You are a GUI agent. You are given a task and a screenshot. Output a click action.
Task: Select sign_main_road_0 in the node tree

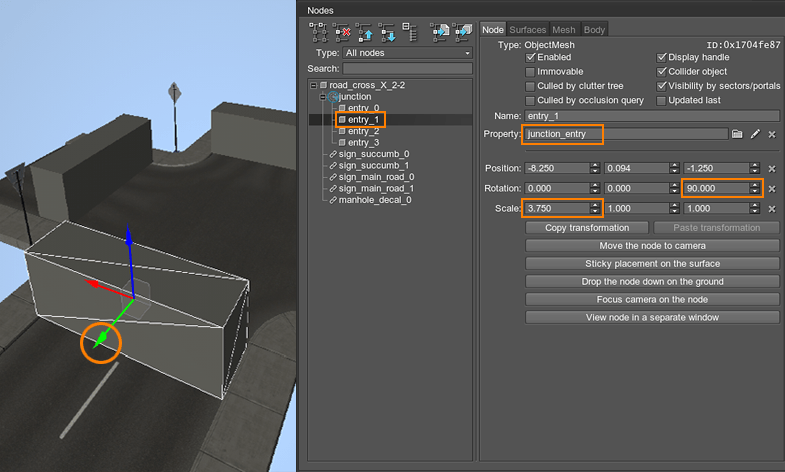(375, 177)
